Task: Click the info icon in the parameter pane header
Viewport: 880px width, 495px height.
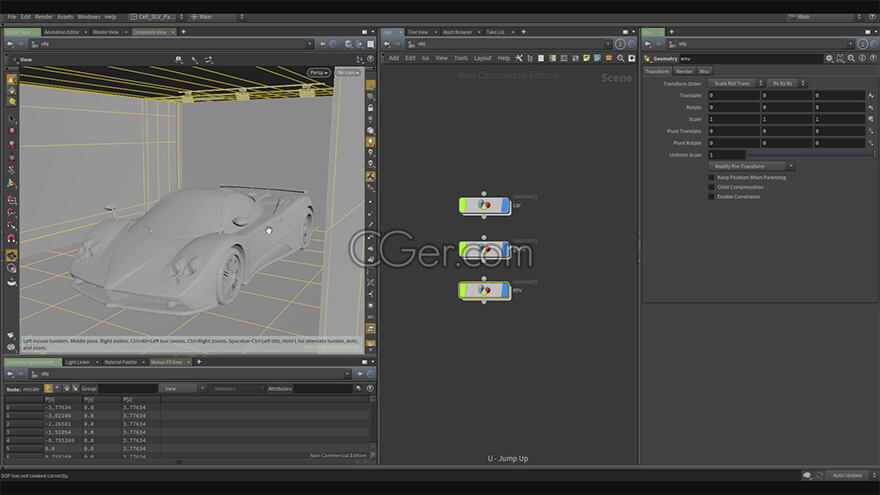Action: pos(863,58)
